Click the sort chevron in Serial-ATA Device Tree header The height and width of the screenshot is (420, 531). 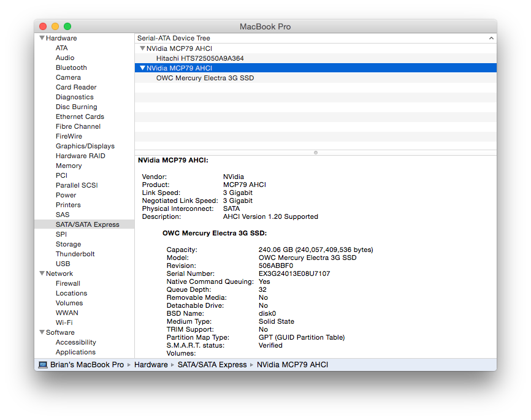491,38
